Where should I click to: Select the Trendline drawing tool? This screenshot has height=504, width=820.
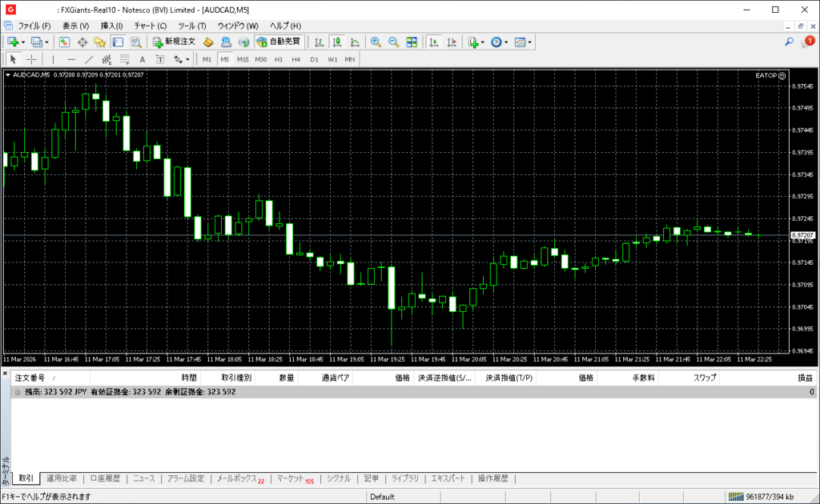[89, 59]
